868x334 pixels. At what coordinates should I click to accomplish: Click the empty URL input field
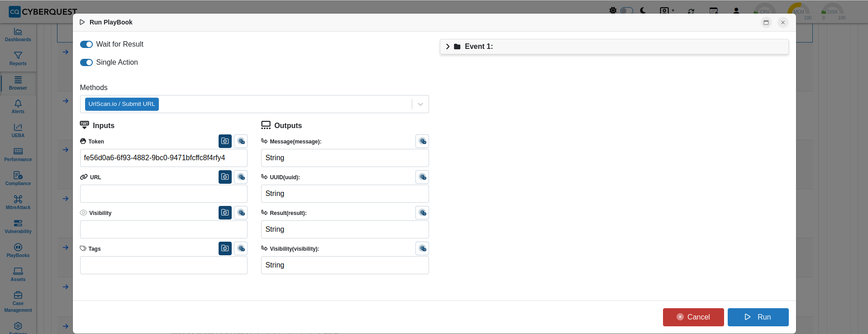pyautogui.click(x=164, y=194)
